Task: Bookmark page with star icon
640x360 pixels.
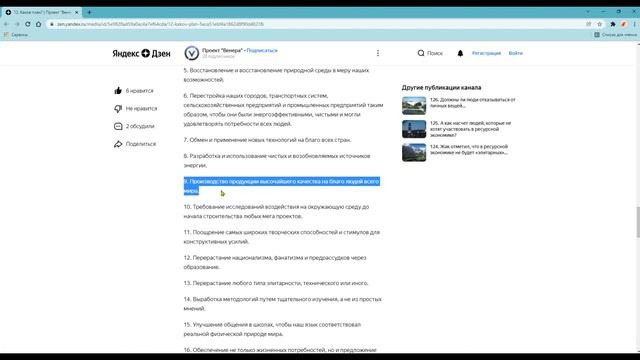Action: click(600, 24)
